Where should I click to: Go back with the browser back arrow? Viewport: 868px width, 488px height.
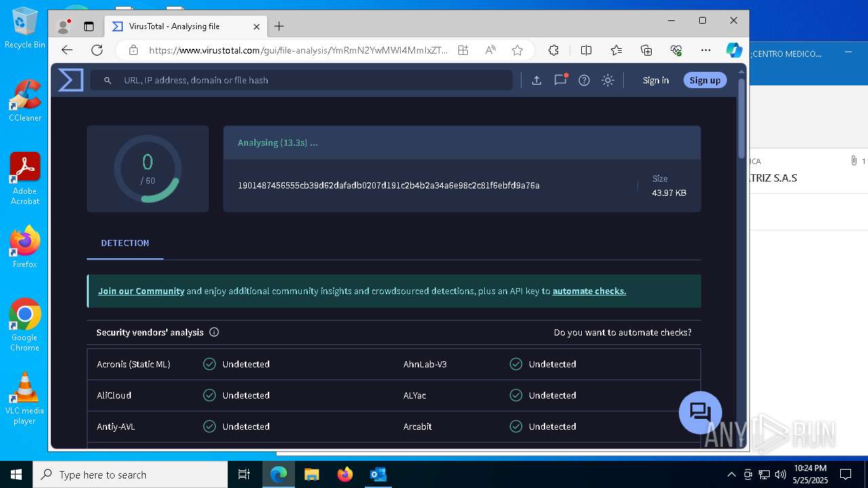pyautogui.click(x=66, y=50)
